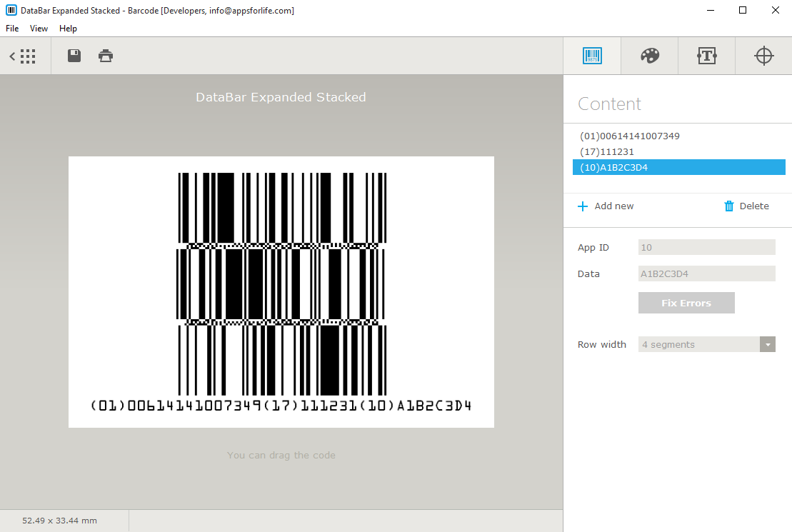This screenshot has width=792, height=532.
Task: Open the crosshair positioning tab
Action: click(x=763, y=56)
